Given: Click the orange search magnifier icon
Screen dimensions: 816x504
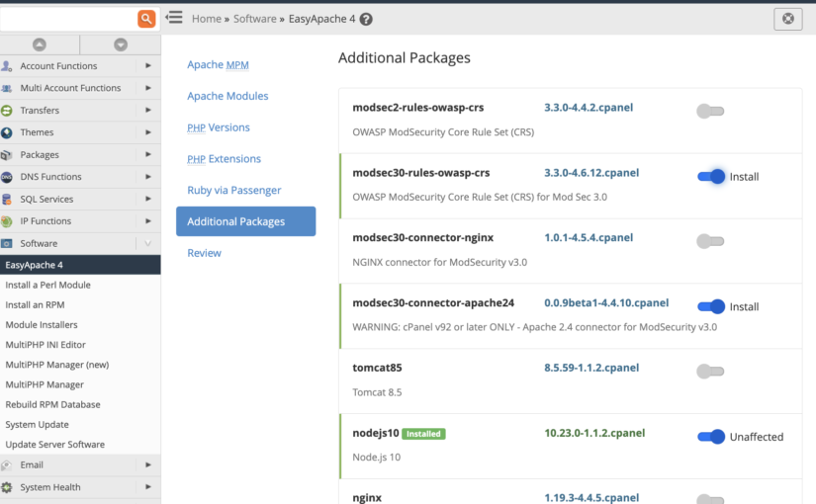Looking at the screenshot, I should click(146, 19).
